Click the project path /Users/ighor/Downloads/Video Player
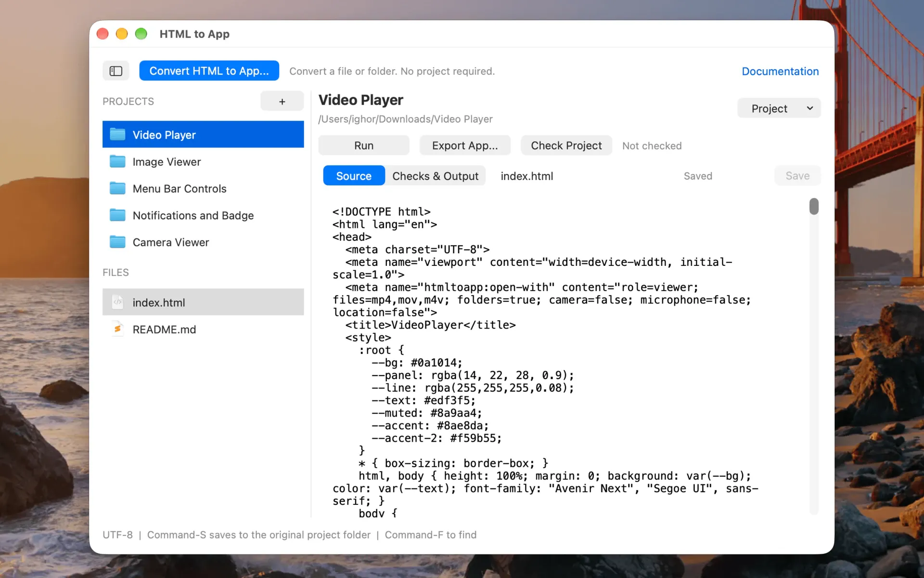 (405, 119)
